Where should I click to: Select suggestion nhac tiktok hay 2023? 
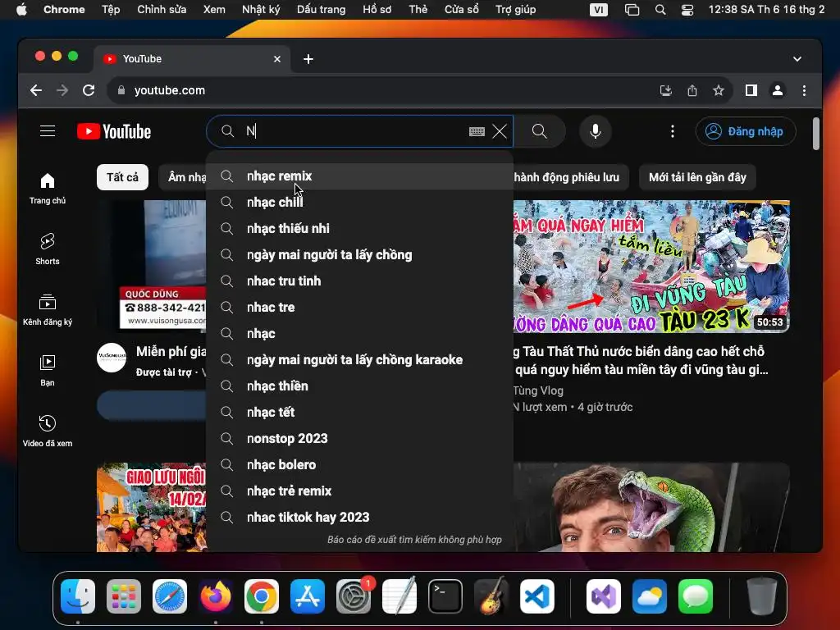359,518
